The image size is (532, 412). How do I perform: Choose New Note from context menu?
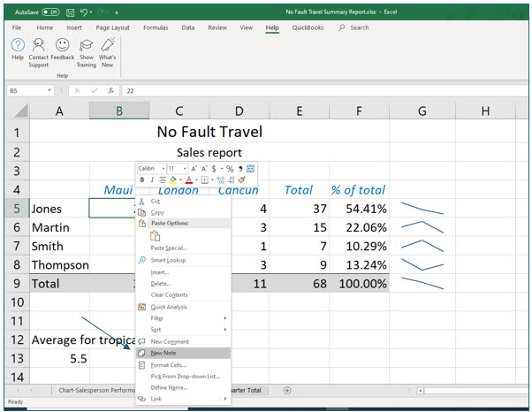[x=184, y=353]
